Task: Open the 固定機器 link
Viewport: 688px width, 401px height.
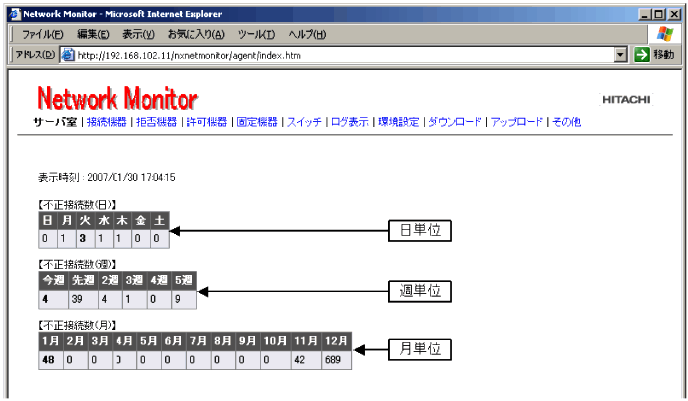Action: click(257, 122)
